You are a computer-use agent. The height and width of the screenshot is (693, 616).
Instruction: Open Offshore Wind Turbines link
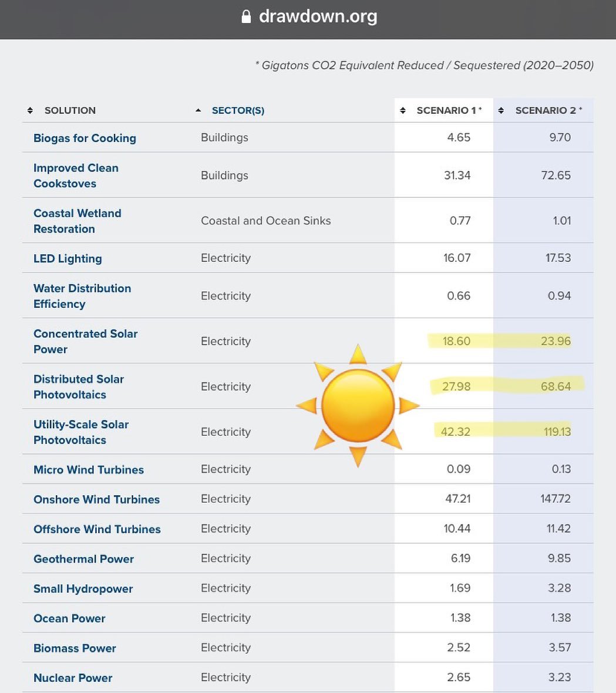[97, 529]
